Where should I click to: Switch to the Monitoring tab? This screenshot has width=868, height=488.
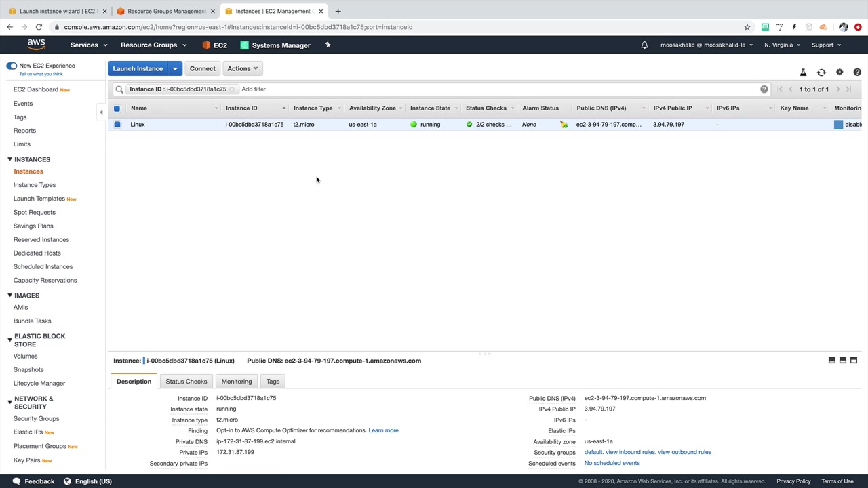click(237, 382)
